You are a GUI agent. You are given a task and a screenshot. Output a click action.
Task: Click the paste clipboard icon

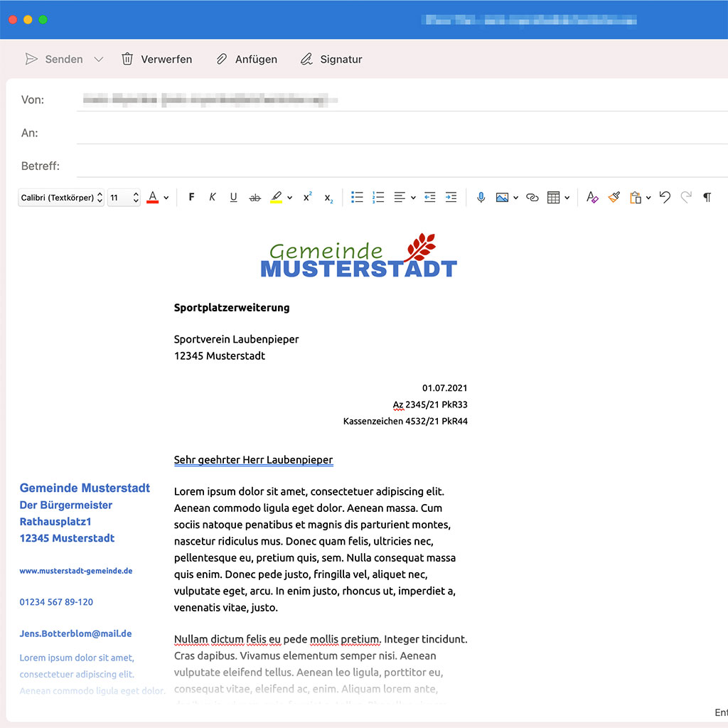(635, 198)
